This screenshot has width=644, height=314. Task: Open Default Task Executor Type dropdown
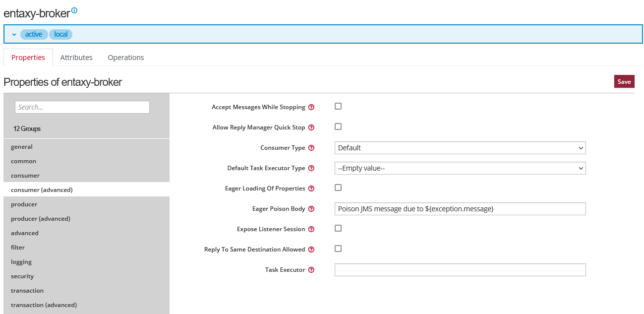[460, 168]
